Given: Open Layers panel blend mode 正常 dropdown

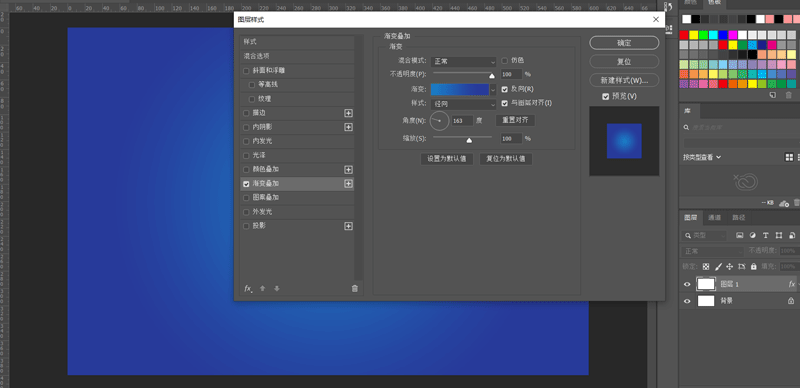Looking at the screenshot, I should click(713, 251).
